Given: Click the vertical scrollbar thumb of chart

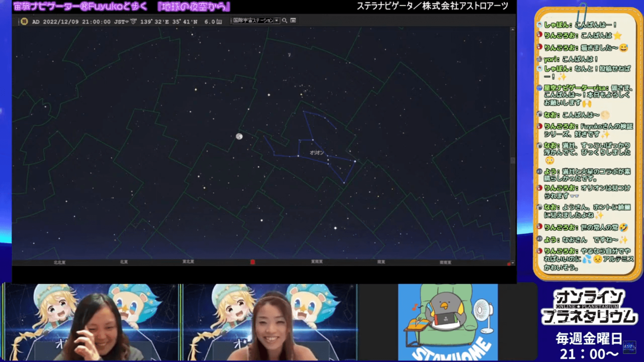Looking at the screenshot, I should click(513, 160).
